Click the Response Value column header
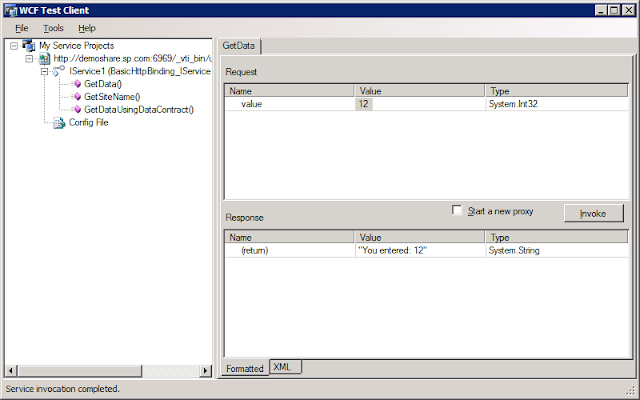This screenshot has height=400, width=640. click(x=420, y=237)
